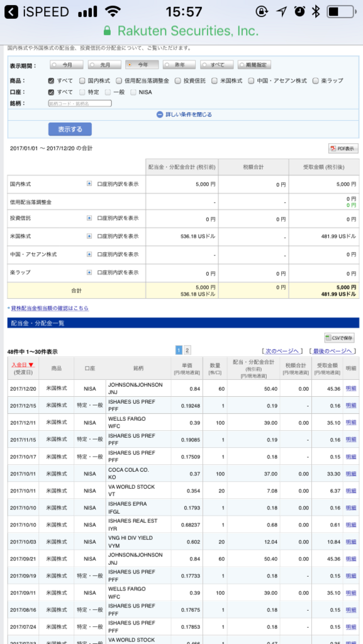363x644 pixels.
Task: Click the 最後のページへ link
Action: click(332, 351)
